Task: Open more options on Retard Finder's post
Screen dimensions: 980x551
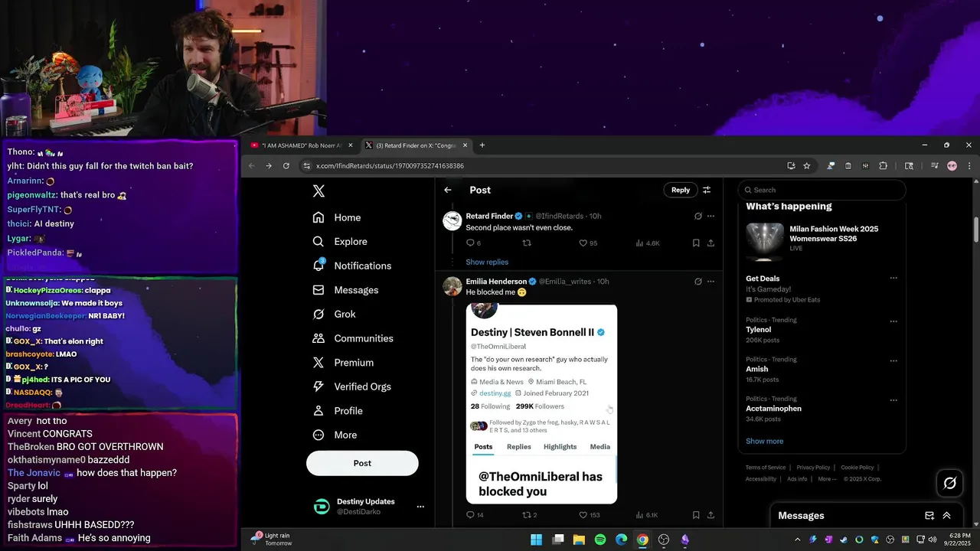Action: pos(710,216)
